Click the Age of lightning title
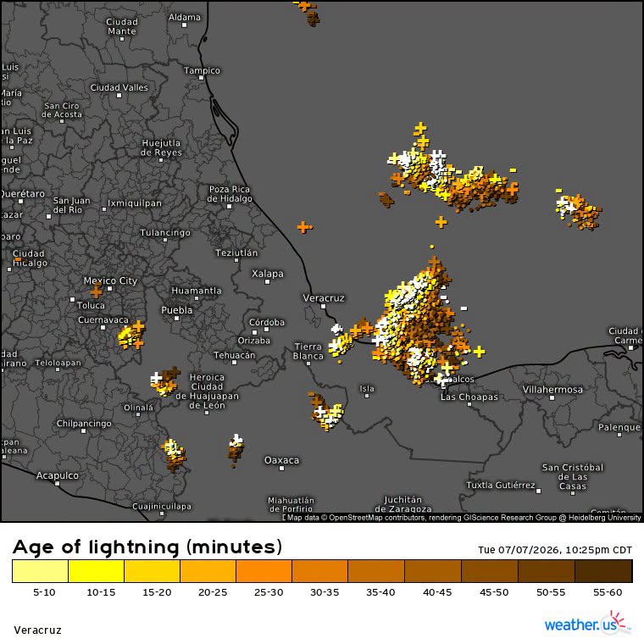 coord(147,547)
